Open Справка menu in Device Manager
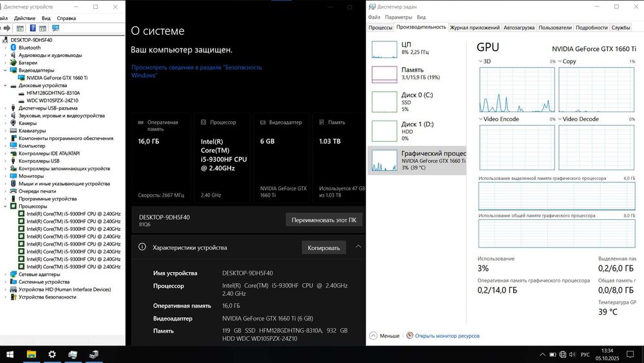This screenshot has height=363, width=644. [x=66, y=18]
